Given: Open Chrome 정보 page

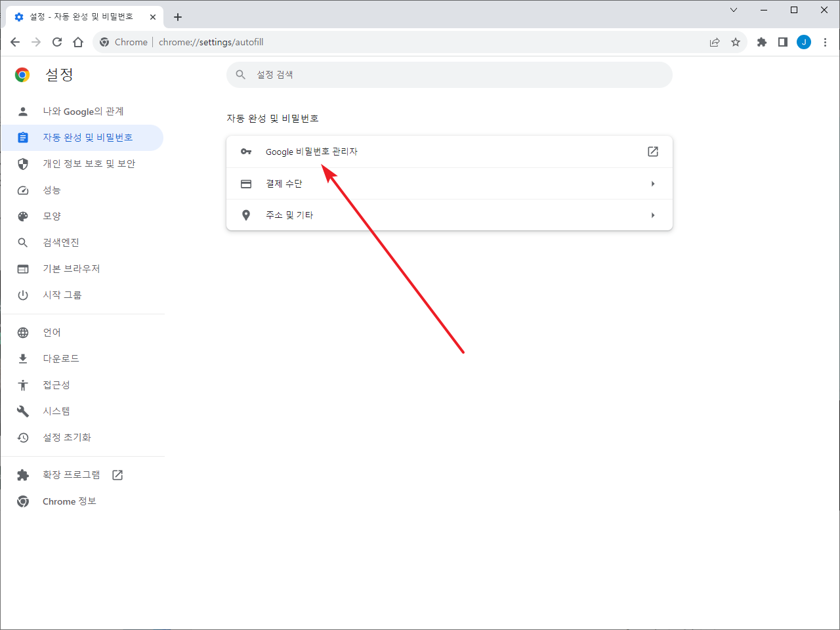Looking at the screenshot, I should click(x=82, y=501).
